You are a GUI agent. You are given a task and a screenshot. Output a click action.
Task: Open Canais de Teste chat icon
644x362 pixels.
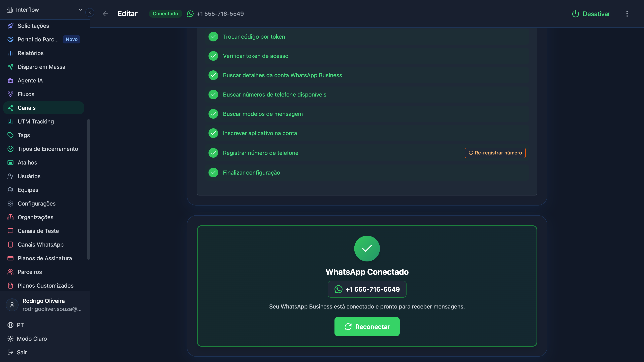click(10, 231)
